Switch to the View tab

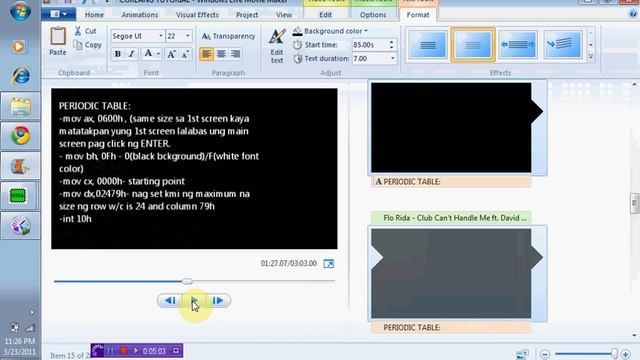click(284, 15)
